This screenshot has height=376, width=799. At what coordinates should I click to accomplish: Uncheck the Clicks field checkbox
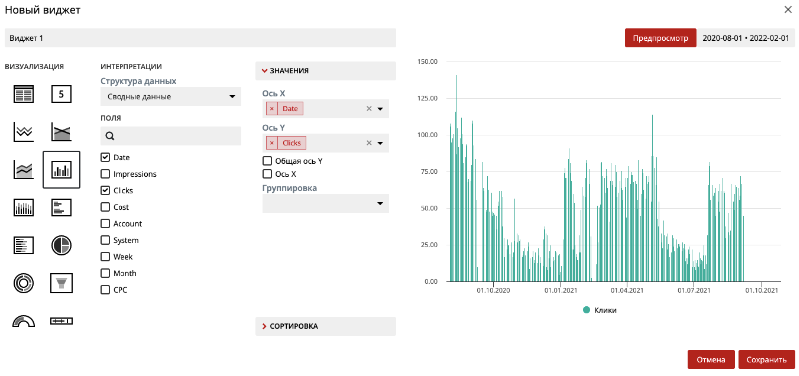pyautogui.click(x=105, y=191)
